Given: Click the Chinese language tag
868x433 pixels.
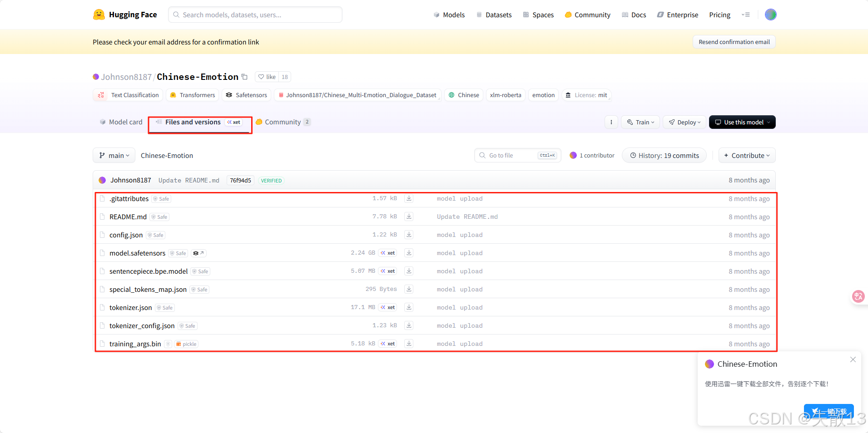Looking at the screenshot, I should (464, 95).
